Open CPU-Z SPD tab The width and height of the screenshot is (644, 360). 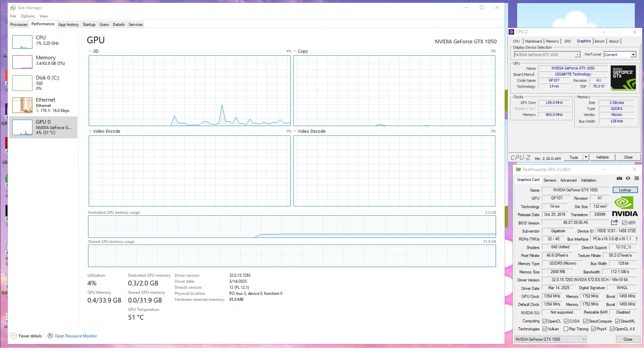point(567,41)
